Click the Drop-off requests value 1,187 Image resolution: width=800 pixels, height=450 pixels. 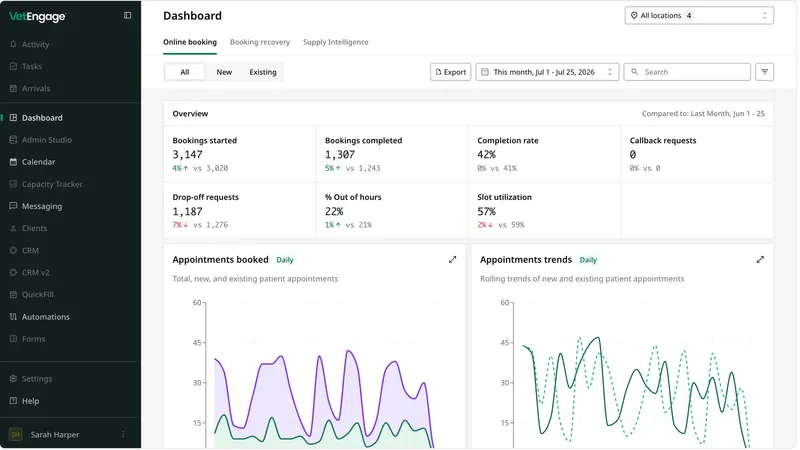pyautogui.click(x=187, y=211)
